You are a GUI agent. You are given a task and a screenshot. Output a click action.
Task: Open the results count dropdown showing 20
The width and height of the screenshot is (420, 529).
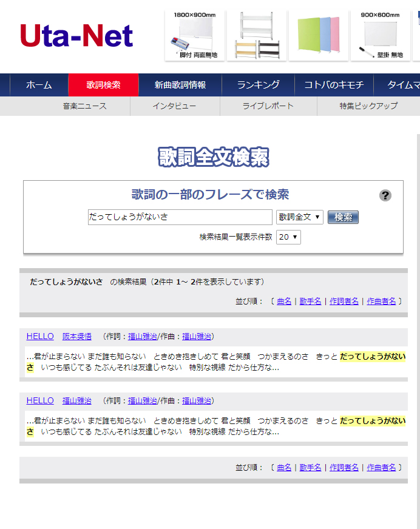[x=288, y=237]
